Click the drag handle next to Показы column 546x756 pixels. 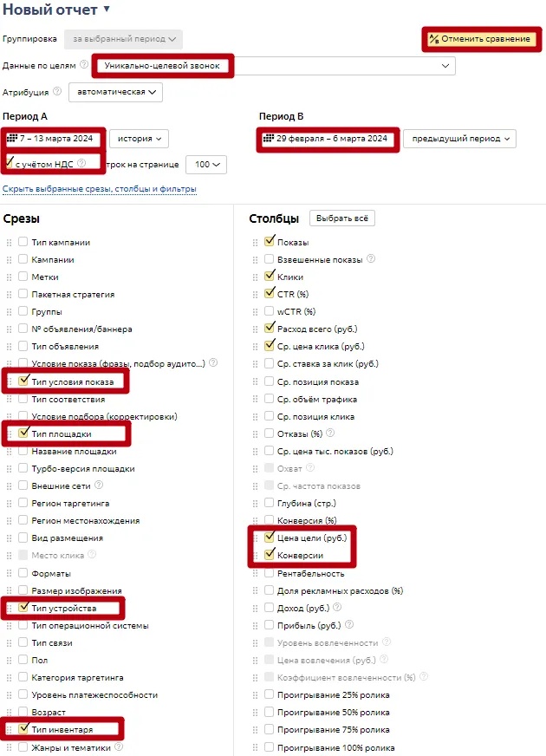tap(255, 242)
